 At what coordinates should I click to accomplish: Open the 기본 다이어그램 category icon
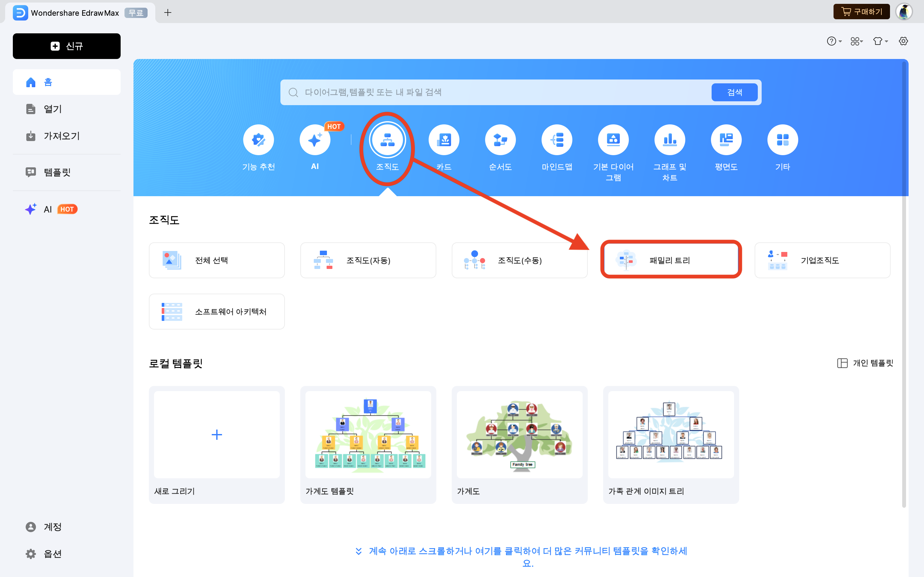coord(613,140)
